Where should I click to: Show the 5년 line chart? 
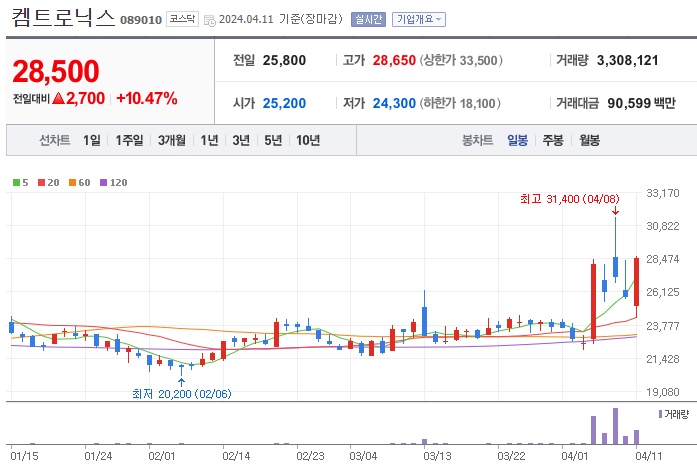point(273,140)
